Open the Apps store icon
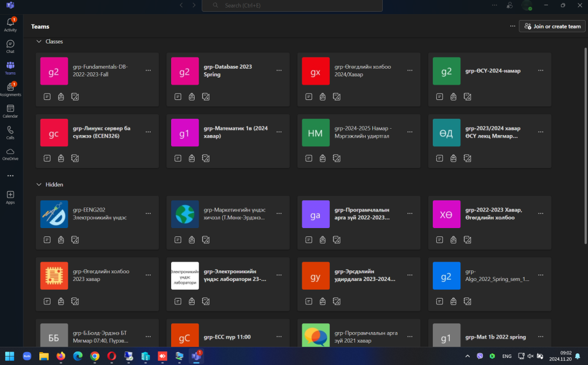The height and width of the screenshot is (365, 588). click(10, 196)
